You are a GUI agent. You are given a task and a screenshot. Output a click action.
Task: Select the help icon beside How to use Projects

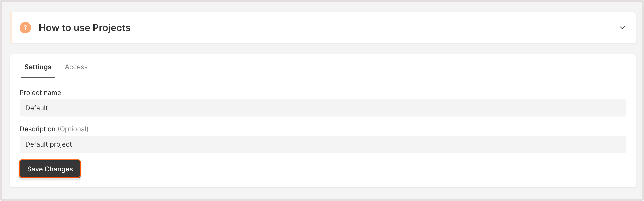click(25, 27)
